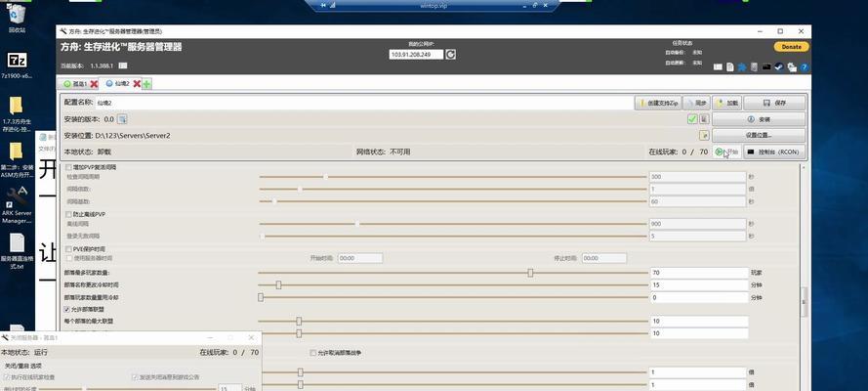Adjust the 部落名称更改冷却时间 slider handle

click(x=278, y=284)
